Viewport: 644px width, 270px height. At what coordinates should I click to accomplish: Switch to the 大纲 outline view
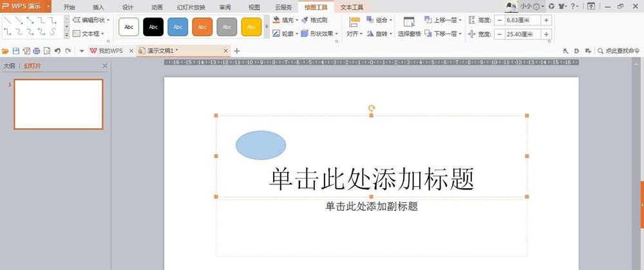[9, 66]
